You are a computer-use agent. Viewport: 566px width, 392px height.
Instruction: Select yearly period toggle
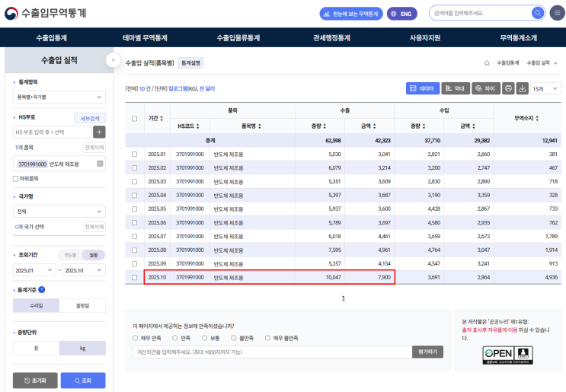(70, 255)
